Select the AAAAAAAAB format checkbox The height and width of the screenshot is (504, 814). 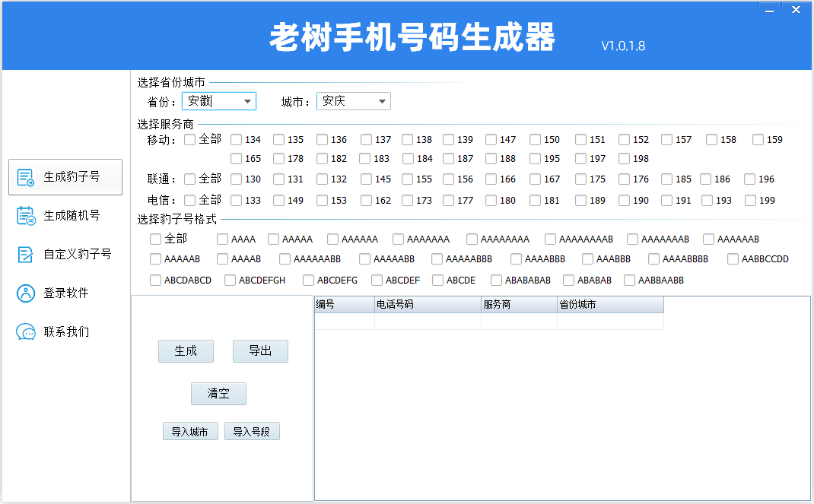[x=550, y=239]
